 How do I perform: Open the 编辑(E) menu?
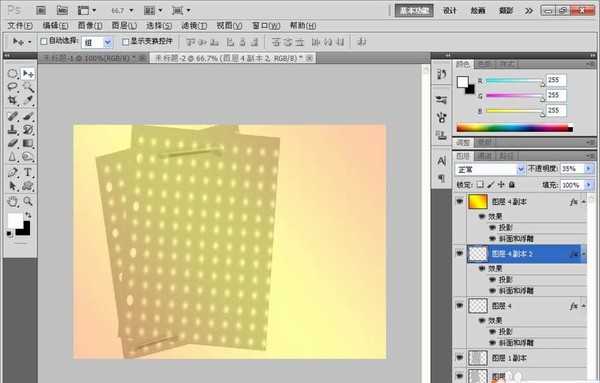55,26
